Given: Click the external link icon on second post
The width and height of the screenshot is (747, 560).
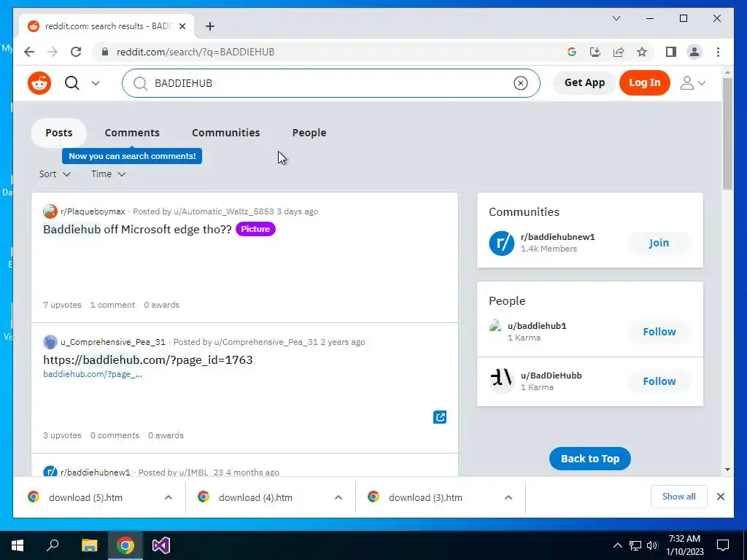Looking at the screenshot, I should [440, 417].
